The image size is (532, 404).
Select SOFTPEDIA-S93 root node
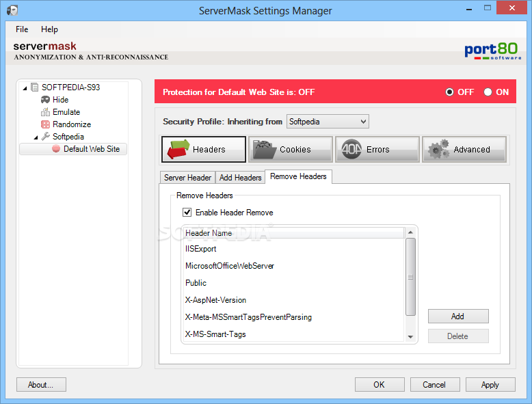coord(70,87)
